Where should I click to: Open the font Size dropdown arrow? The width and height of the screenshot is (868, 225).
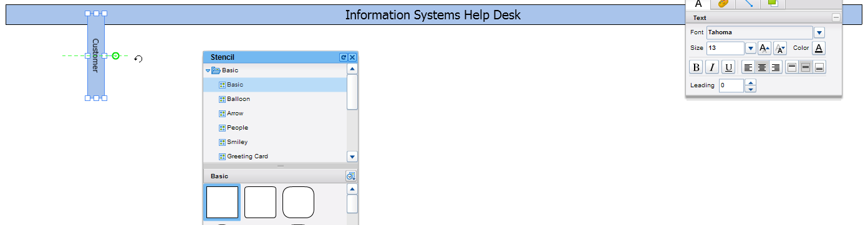coord(751,48)
